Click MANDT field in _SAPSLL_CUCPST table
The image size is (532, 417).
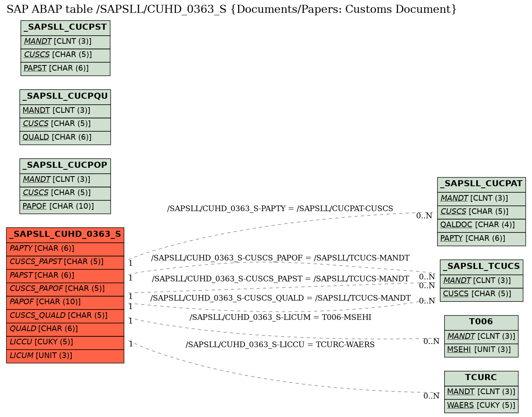click(65, 42)
